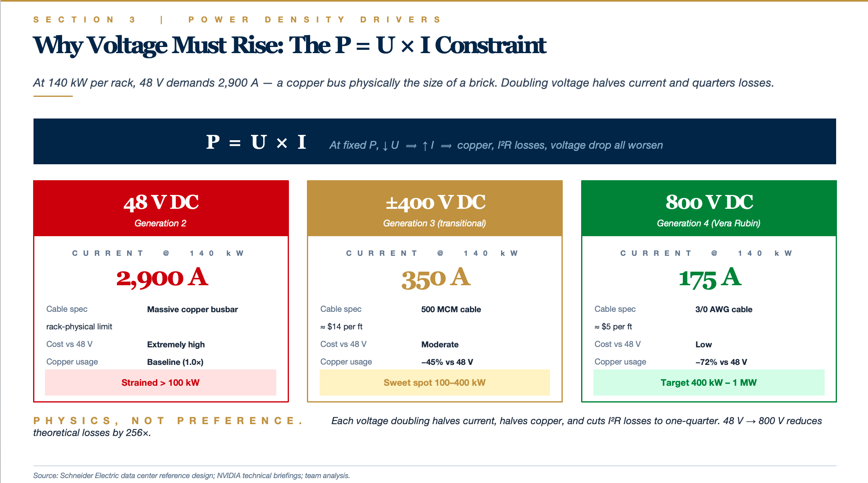Select the −72% vs 48 V copper usage
The width and height of the screenshot is (868, 483).
[x=721, y=362]
